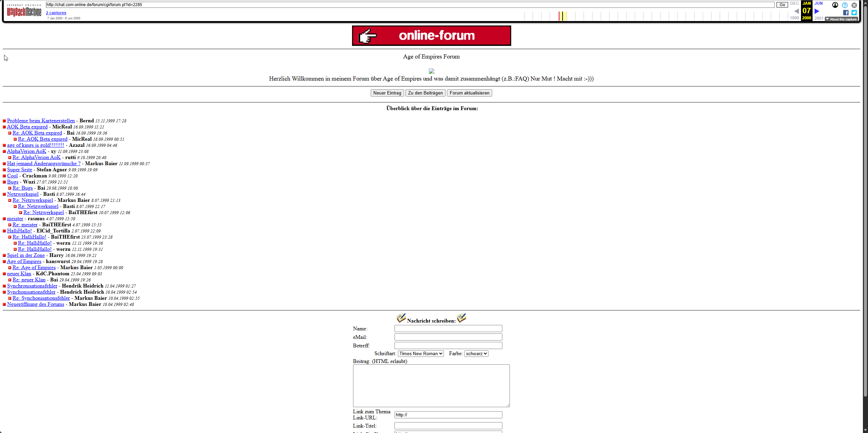The image size is (868, 433).
Task: Open the AOK Beta expired thread link
Action: (27, 127)
